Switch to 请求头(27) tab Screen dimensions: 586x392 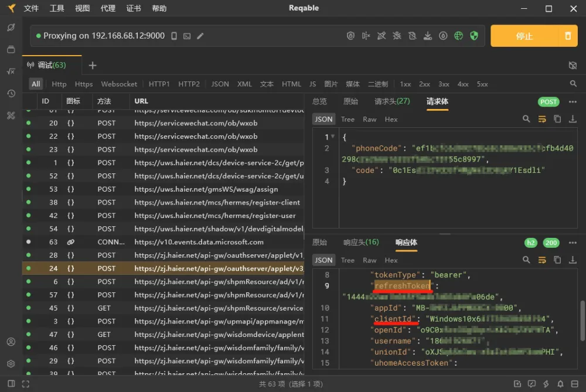392,101
